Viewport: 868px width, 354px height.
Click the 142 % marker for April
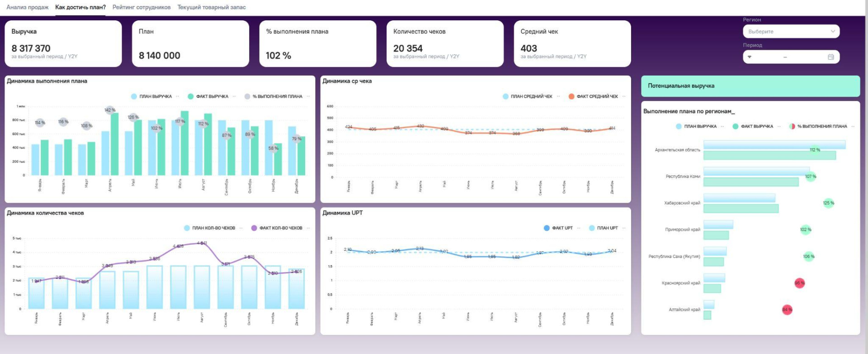click(x=110, y=110)
